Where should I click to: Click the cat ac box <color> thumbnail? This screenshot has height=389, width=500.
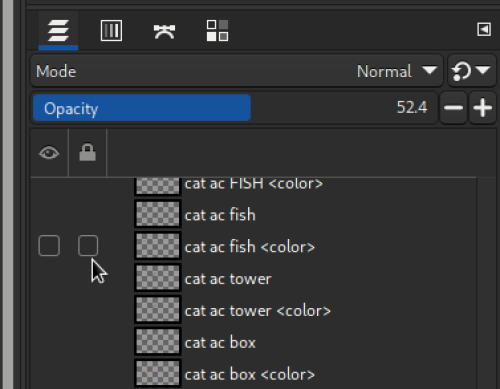pos(158,373)
